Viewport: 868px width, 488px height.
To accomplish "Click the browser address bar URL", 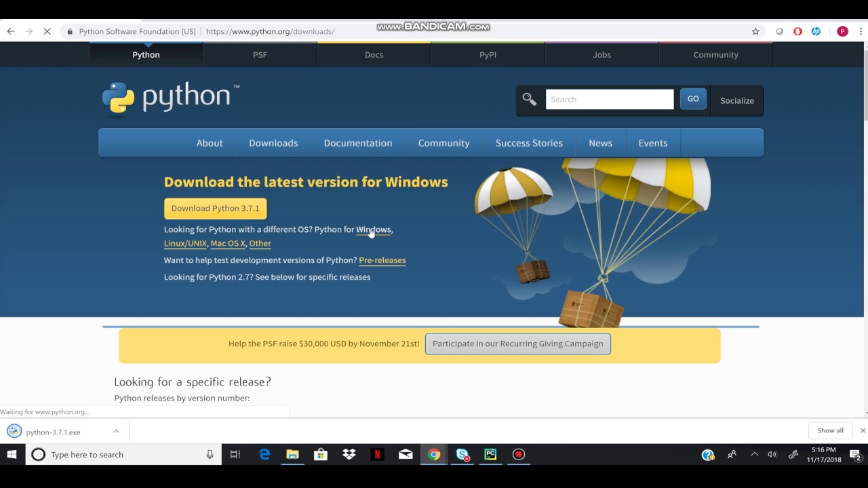I will click(270, 31).
